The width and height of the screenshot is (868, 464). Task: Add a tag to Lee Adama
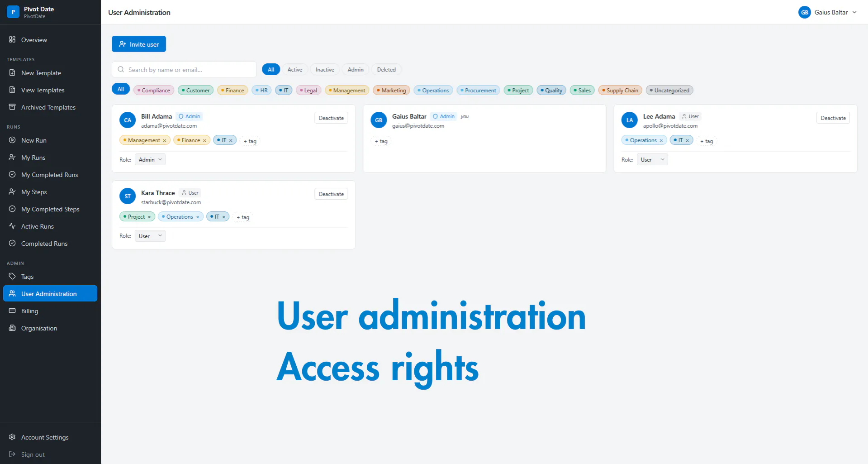click(707, 141)
